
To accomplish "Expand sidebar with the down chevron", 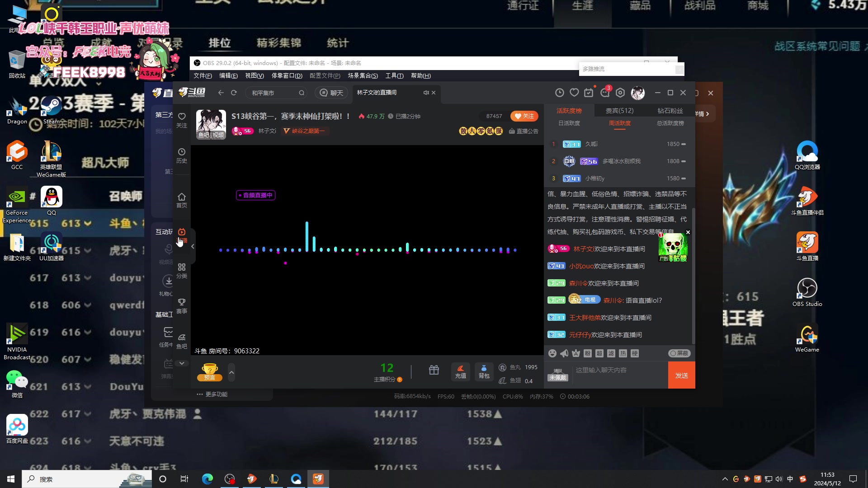I will point(182,363).
